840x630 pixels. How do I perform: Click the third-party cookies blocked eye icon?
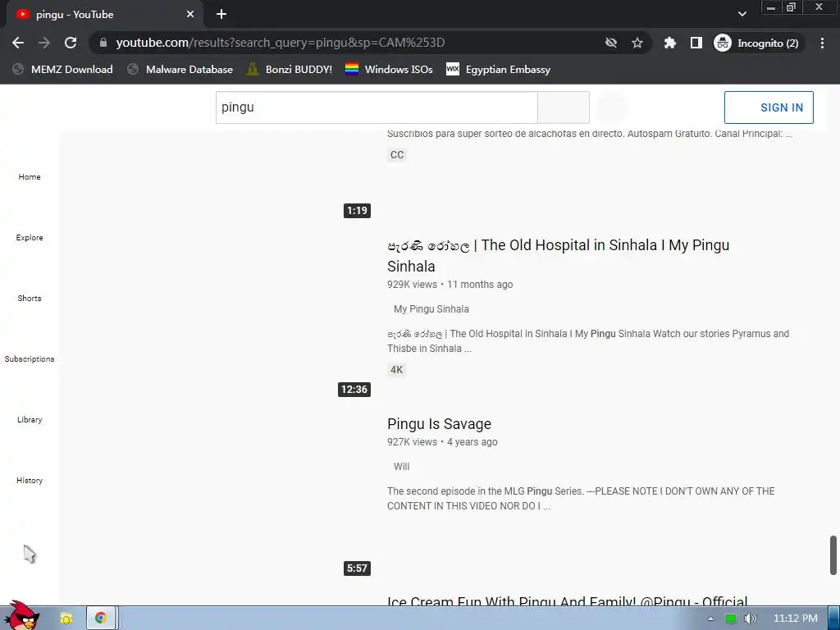point(610,43)
